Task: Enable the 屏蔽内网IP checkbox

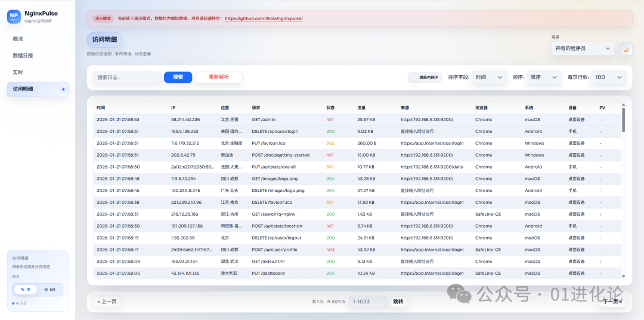Action: (x=414, y=77)
